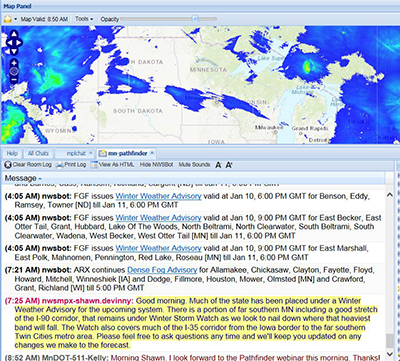Click the MINNESOTA label on the map
Screen dimensions: 400x361
[208, 70]
